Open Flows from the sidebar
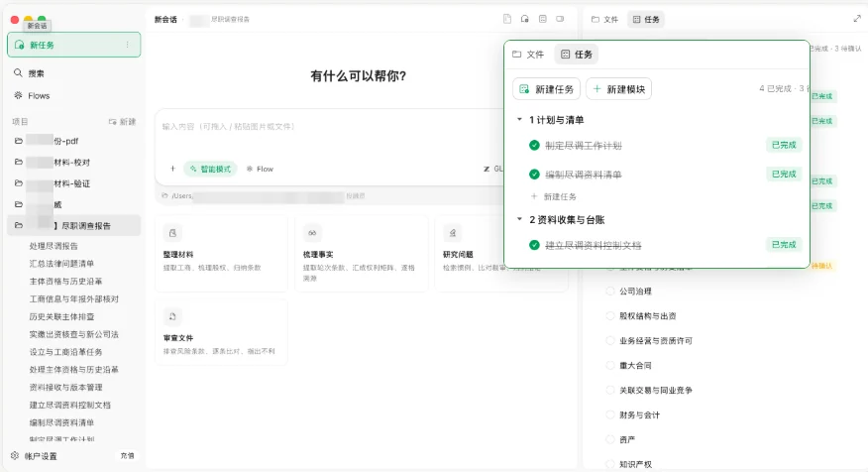Viewport: 868px width, 472px height. 39,95
